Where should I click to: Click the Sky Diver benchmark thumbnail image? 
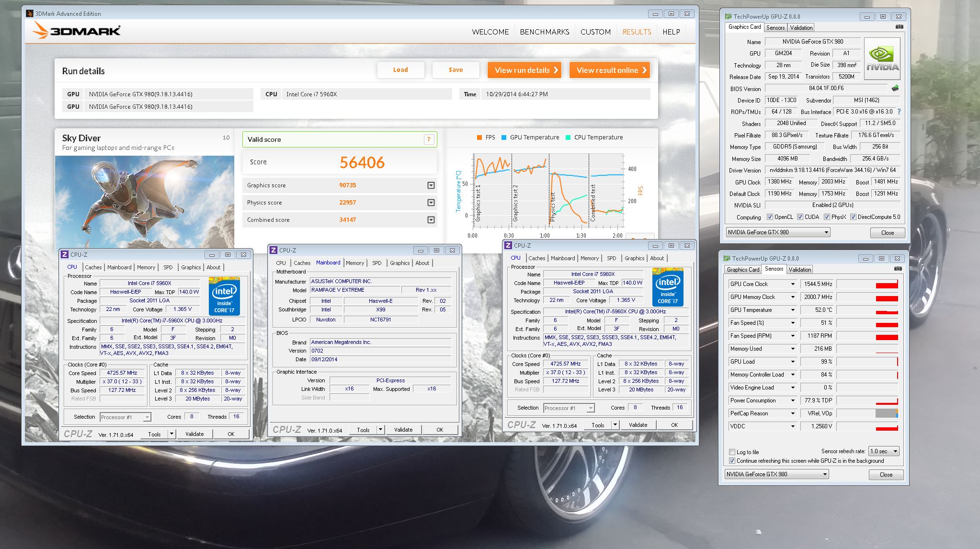pyautogui.click(x=145, y=202)
